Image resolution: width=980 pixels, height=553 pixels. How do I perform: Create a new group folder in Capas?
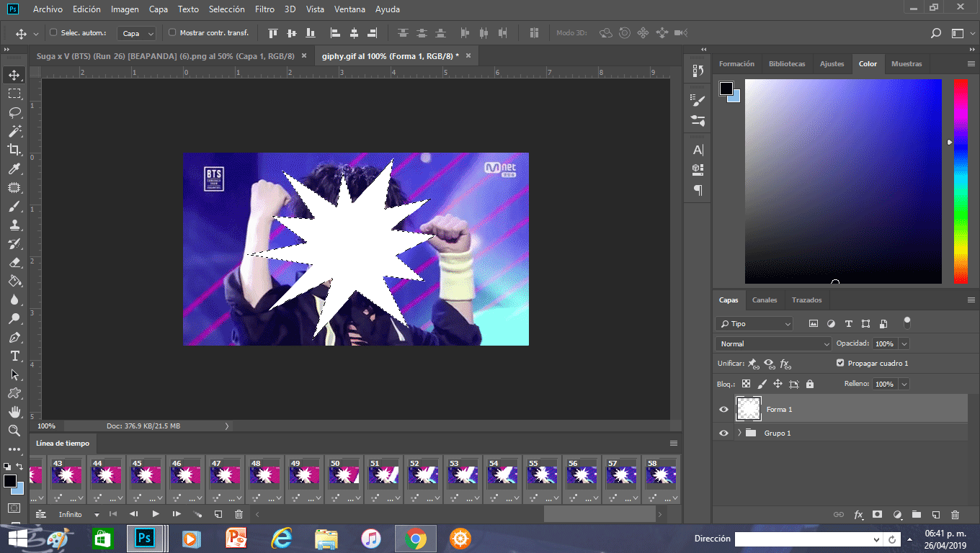[x=917, y=515]
